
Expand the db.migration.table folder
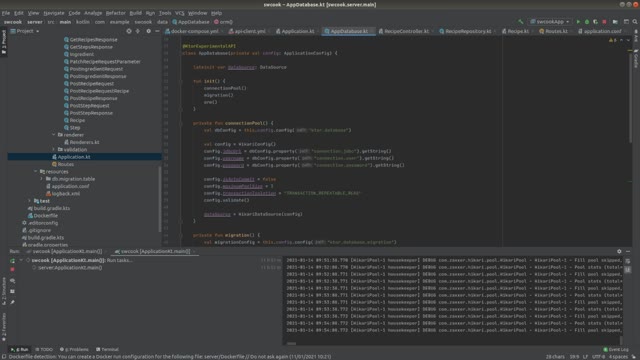point(42,179)
